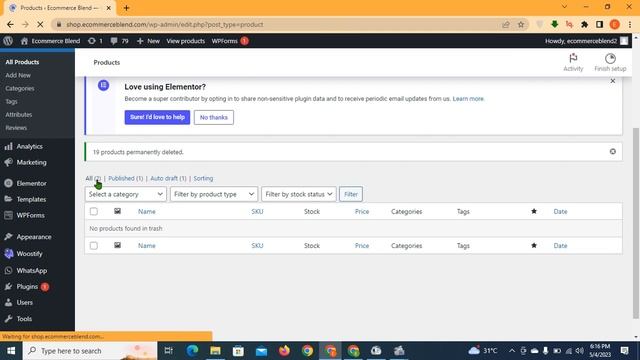
Task: Open the Windows Start menu
Action: tap(11, 351)
